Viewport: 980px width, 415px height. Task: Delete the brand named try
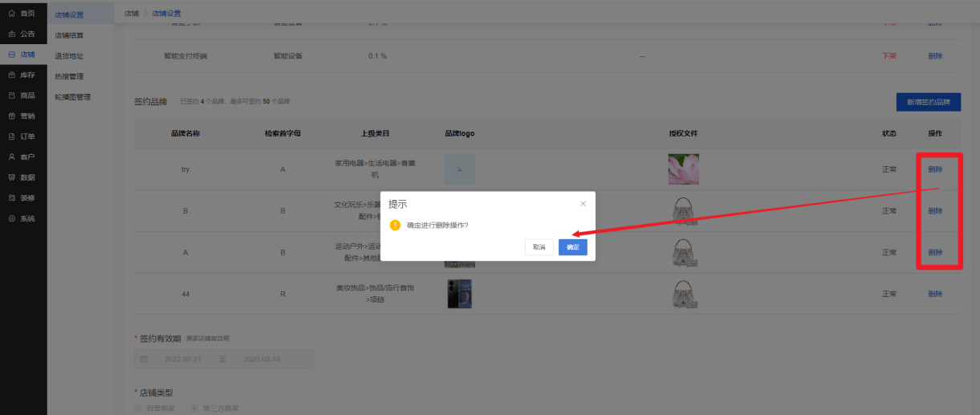point(935,169)
